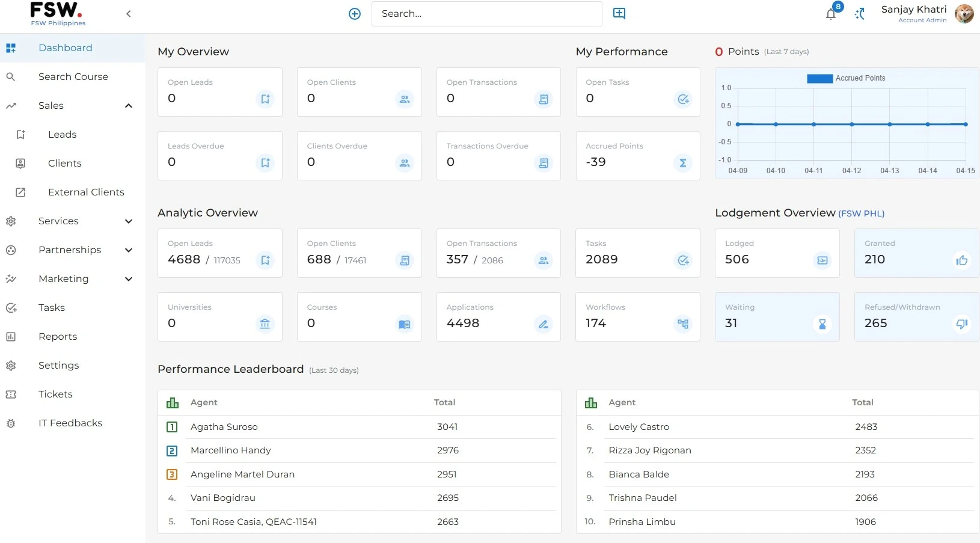The width and height of the screenshot is (980, 543).
Task: Click Courses book icon
Action: coord(405,324)
